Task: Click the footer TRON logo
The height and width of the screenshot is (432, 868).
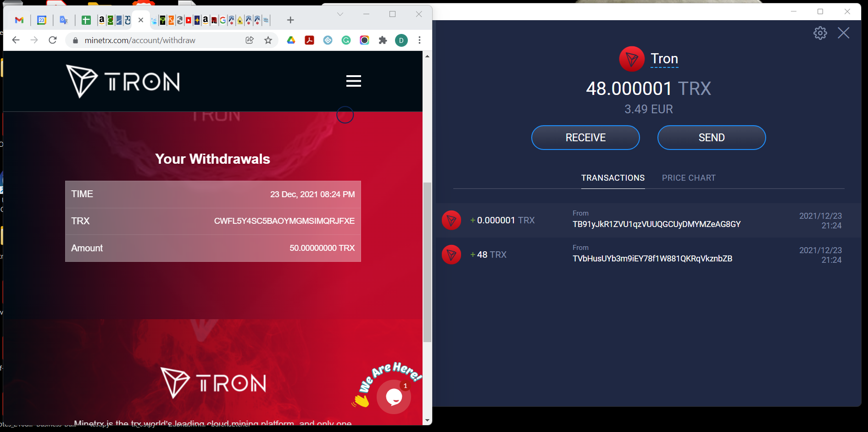Action: click(214, 383)
